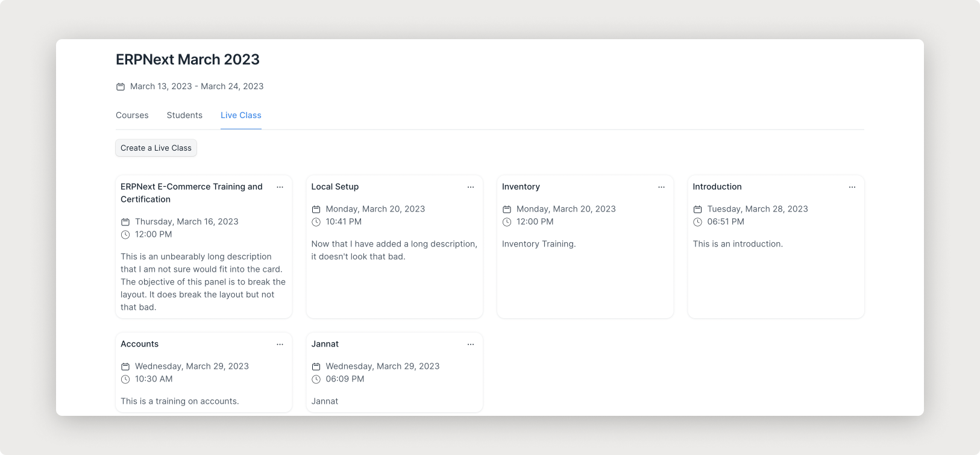Click the Tuesday, March 28, 2023 date

[758, 209]
